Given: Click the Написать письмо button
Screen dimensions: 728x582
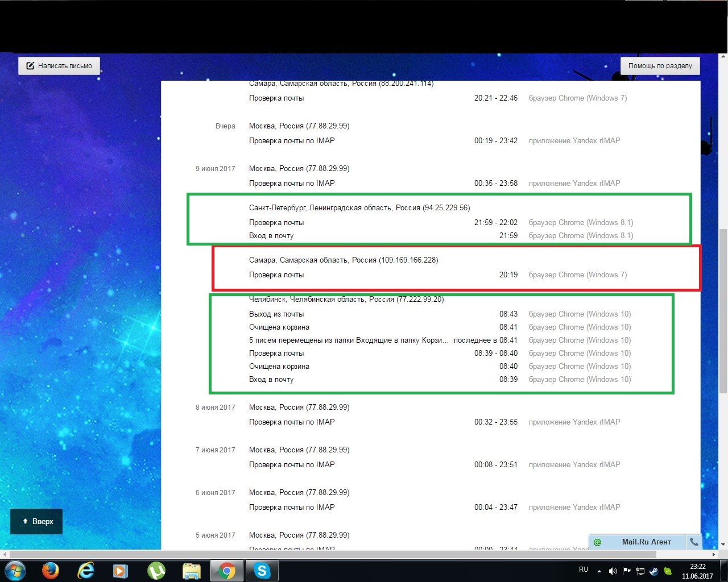Looking at the screenshot, I should pyautogui.click(x=59, y=66).
